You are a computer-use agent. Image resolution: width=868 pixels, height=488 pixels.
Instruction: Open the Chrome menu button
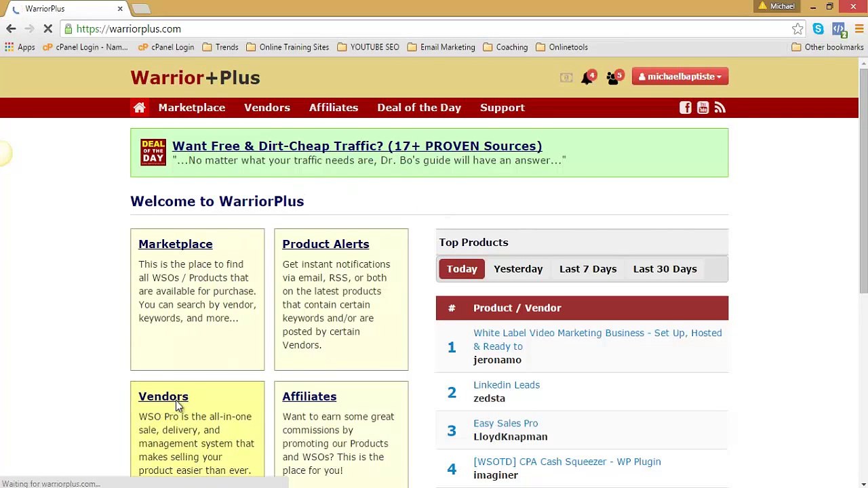point(859,29)
